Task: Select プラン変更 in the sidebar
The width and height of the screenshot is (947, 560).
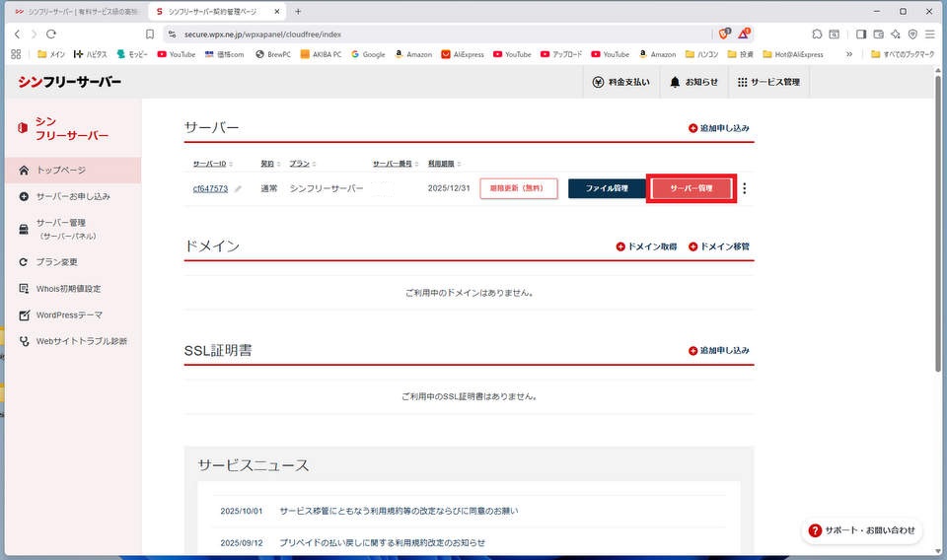Action: (x=56, y=262)
